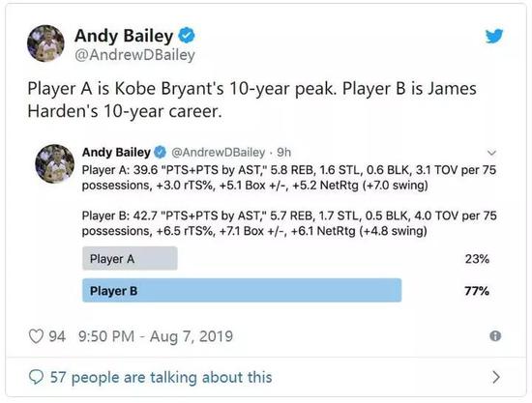
Task: Click the 9h timestamp in quoted tweet
Action: pyautogui.click(x=284, y=152)
